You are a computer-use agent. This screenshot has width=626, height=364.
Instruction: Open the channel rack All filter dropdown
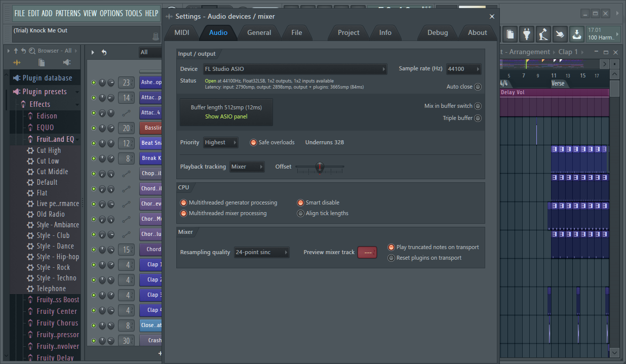(x=150, y=52)
